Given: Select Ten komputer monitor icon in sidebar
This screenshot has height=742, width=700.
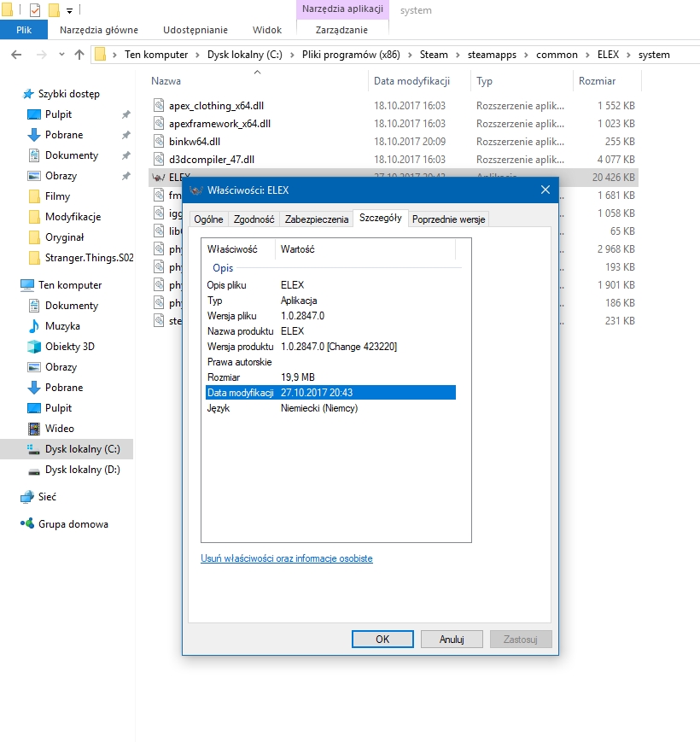Looking at the screenshot, I should pos(27,285).
